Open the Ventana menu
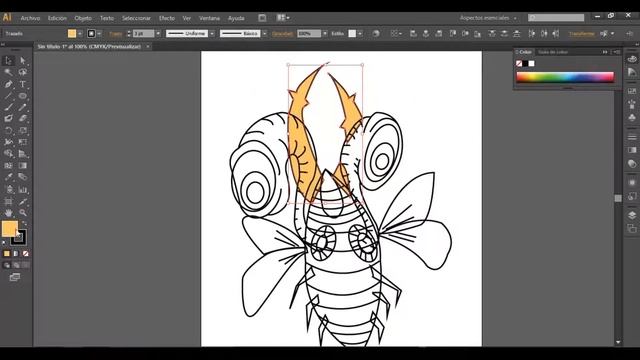 coord(209,18)
